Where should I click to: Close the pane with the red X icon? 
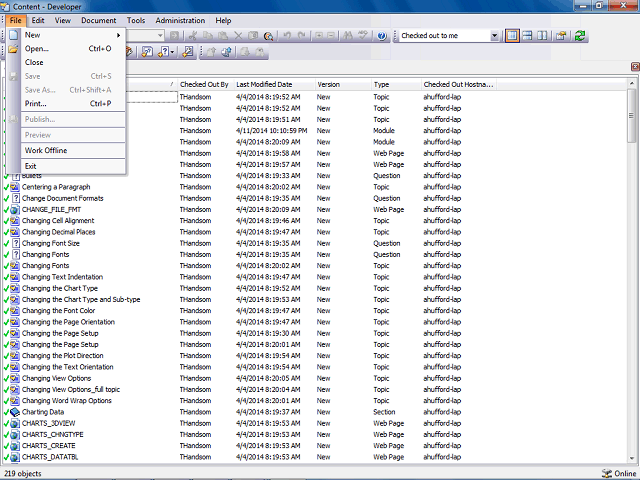tap(635, 67)
